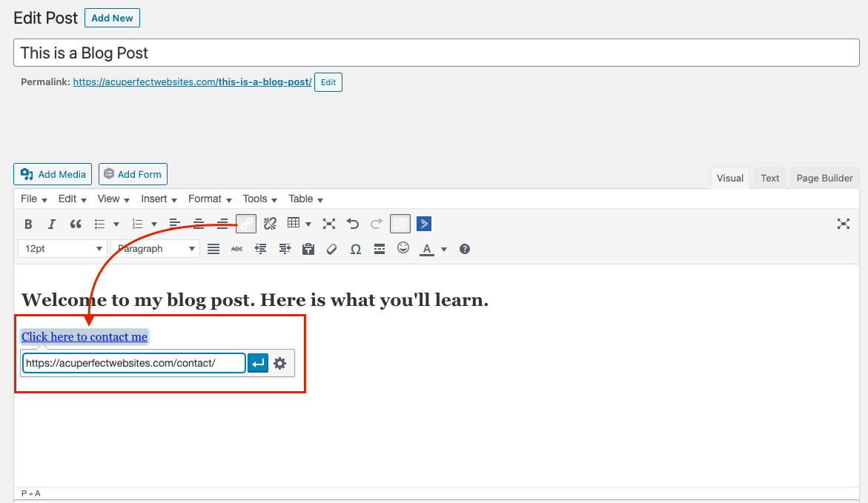Image resolution: width=868 pixels, height=503 pixels.
Task: Open the Paragraph style dropdown
Action: coord(154,248)
